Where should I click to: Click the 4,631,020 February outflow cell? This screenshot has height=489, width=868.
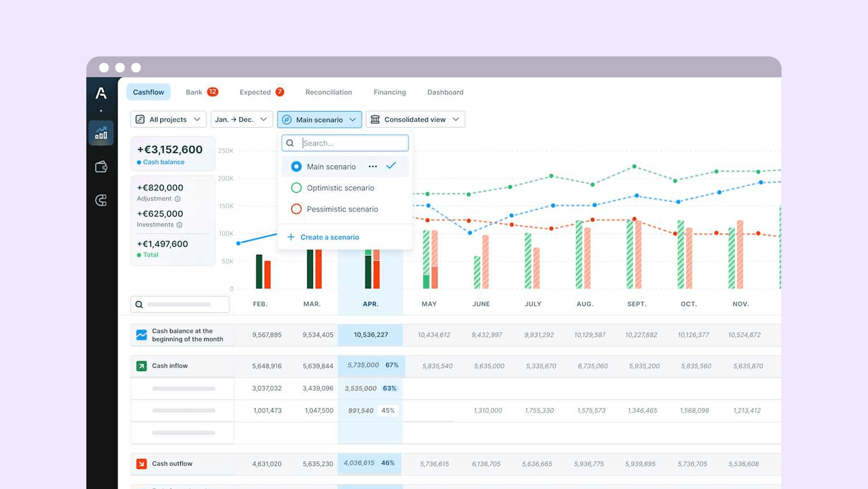click(267, 464)
